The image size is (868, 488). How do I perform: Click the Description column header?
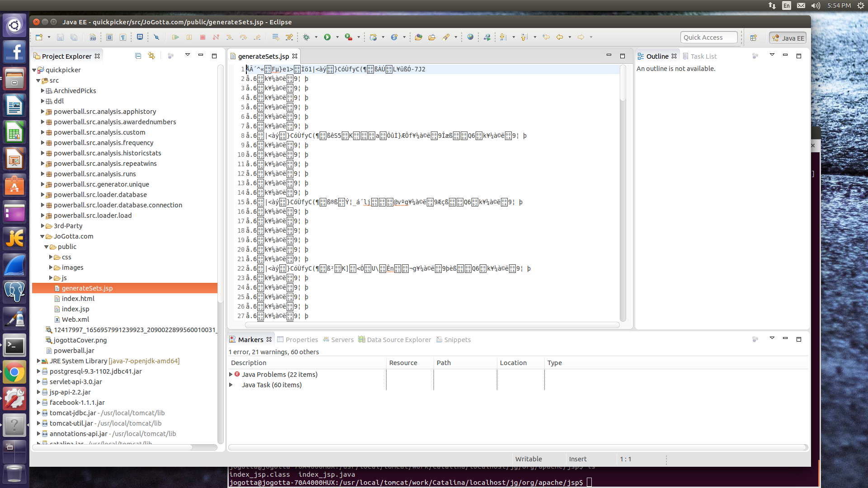click(x=307, y=363)
